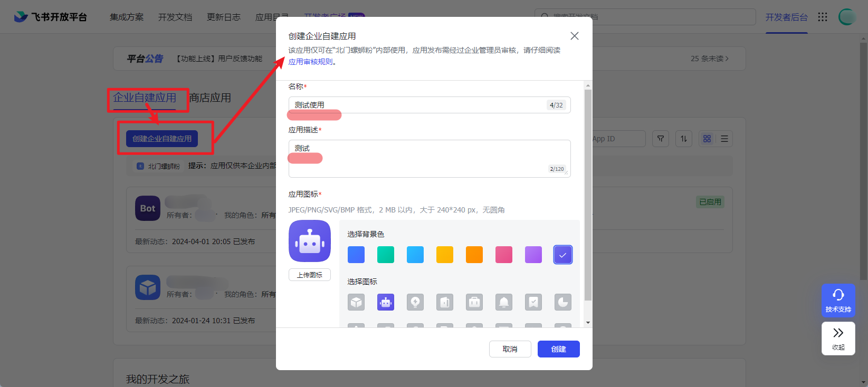Choose the bell app icon
The image size is (868, 387).
pyautogui.click(x=504, y=302)
